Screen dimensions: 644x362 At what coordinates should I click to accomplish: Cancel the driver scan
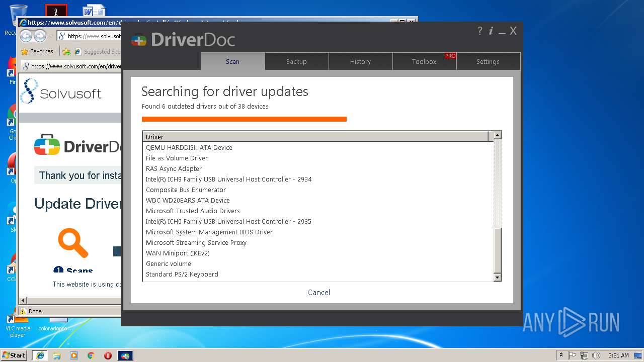click(x=319, y=292)
